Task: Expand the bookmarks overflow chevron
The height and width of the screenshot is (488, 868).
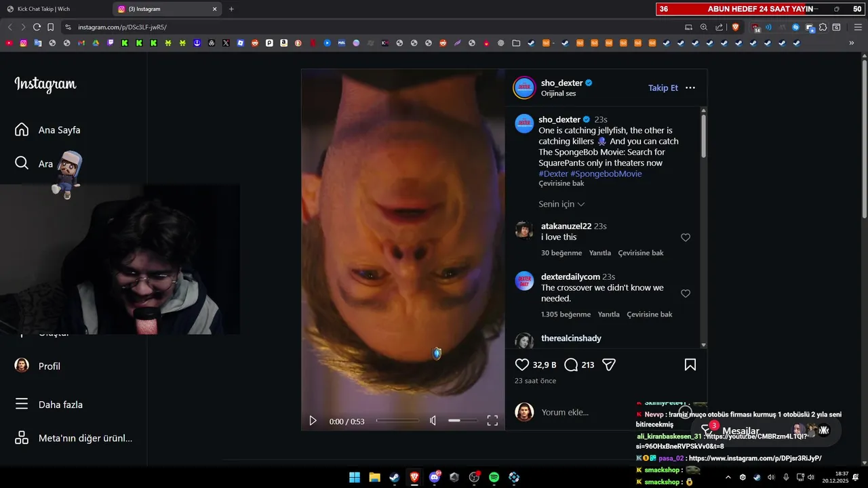Action: pyautogui.click(x=852, y=43)
